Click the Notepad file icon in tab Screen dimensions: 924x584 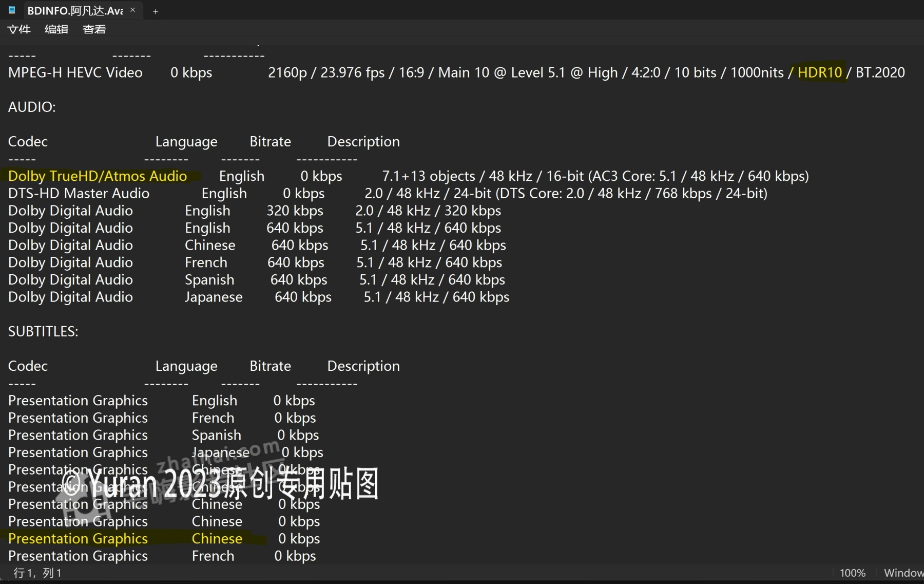point(12,10)
